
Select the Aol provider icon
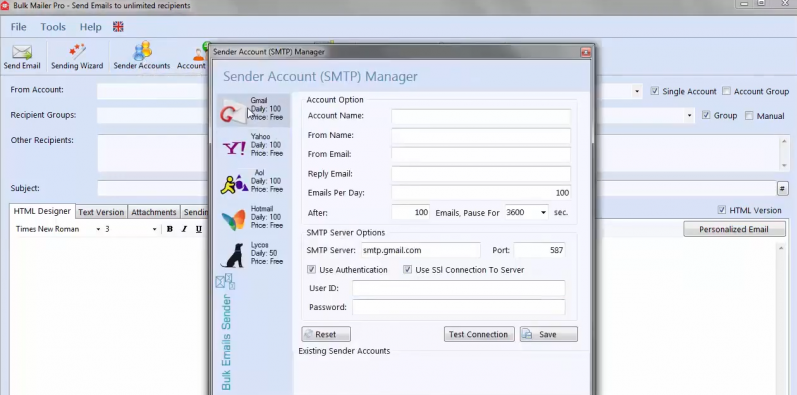(x=234, y=184)
